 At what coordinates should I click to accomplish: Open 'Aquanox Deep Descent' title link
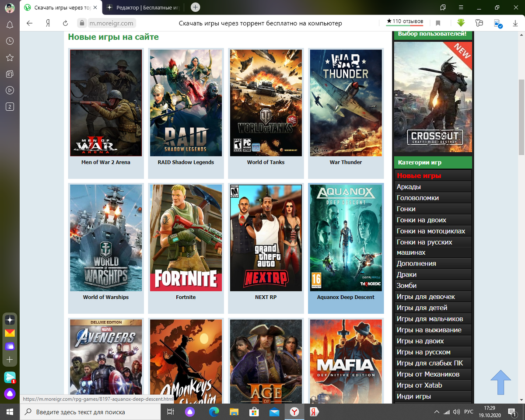(x=346, y=297)
